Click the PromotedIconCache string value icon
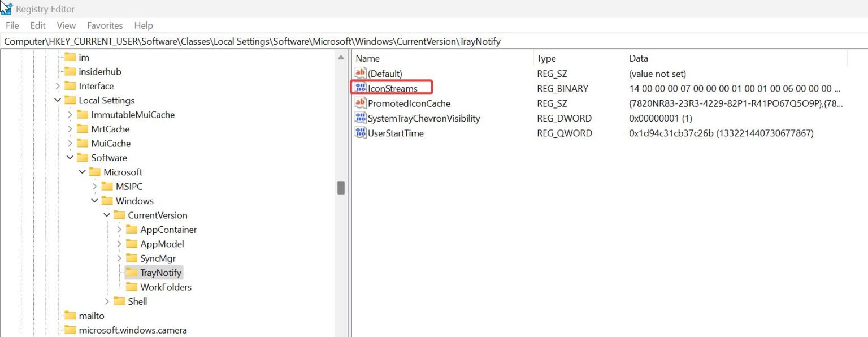Viewport: 868px width, 337px height. tap(360, 103)
